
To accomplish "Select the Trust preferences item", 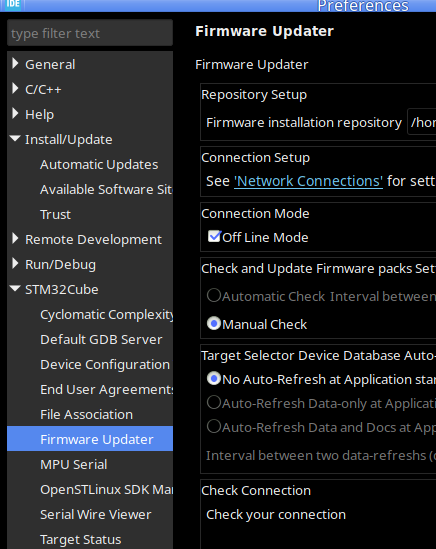I will tap(55, 215).
